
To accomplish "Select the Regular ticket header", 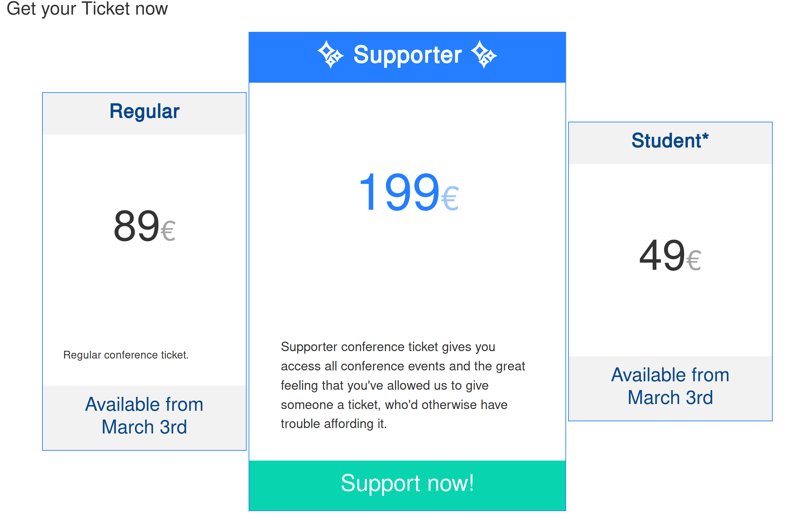I will [144, 114].
